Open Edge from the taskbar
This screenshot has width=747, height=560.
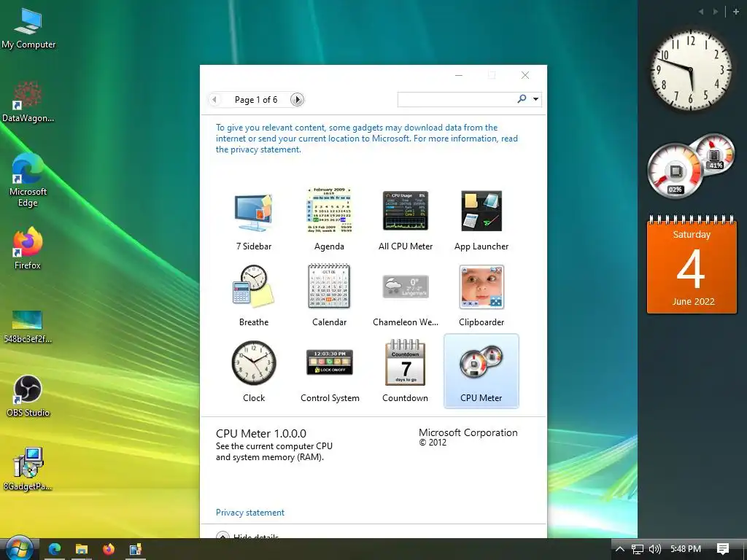[55, 549]
